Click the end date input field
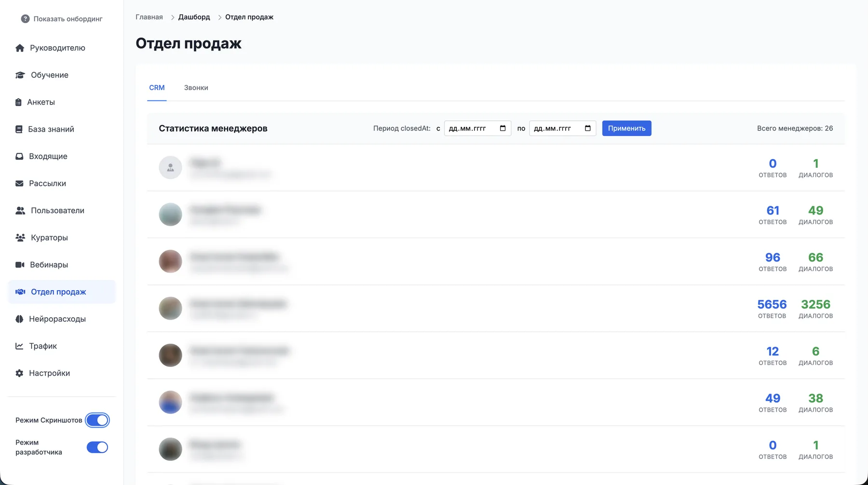 [562, 128]
